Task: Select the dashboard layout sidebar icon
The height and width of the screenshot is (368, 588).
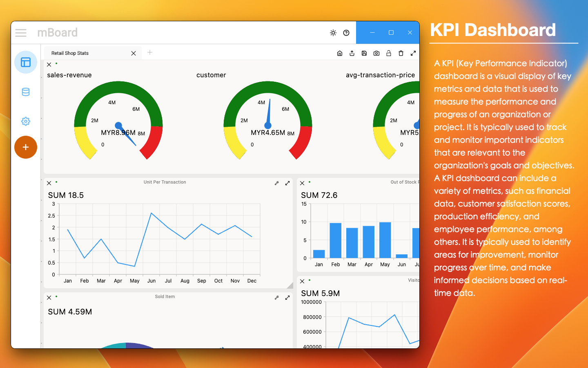Action: click(26, 62)
